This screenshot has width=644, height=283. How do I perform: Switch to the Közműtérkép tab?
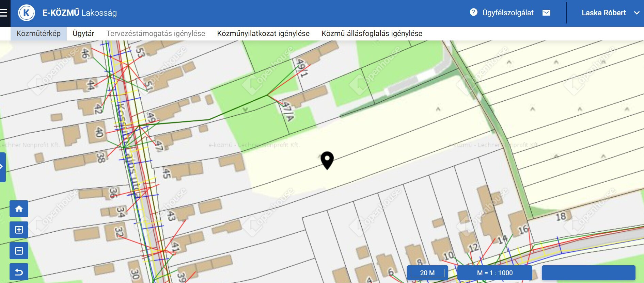point(38,34)
